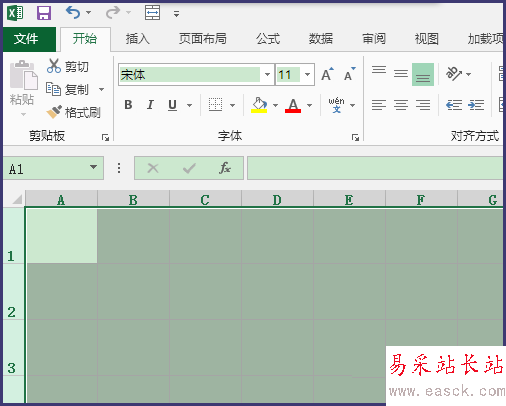
Task: Open font color palette dropdown arrow
Action: 309,105
